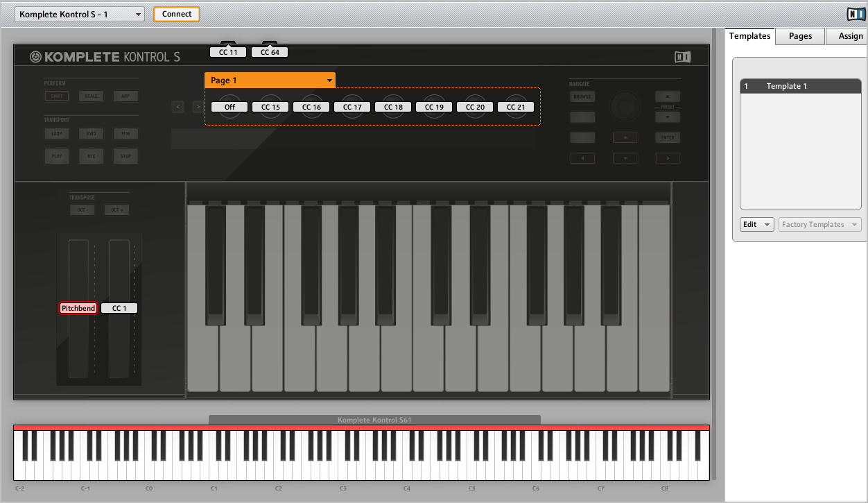Switch to the Templates tab
This screenshot has height=503, width=868.
749,36
